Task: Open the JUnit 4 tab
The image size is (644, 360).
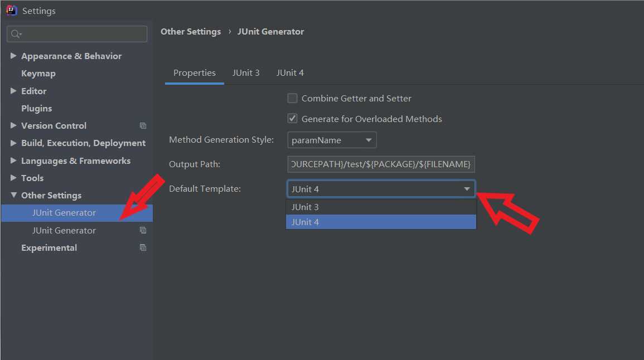Action: coord(290,73)
